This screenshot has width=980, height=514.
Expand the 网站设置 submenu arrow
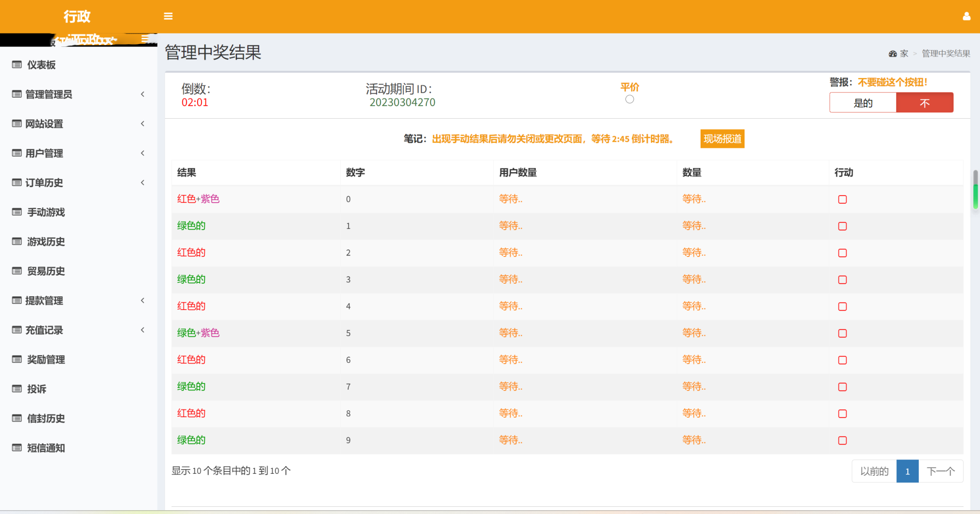pyautogui.click(x=143, y=123)
